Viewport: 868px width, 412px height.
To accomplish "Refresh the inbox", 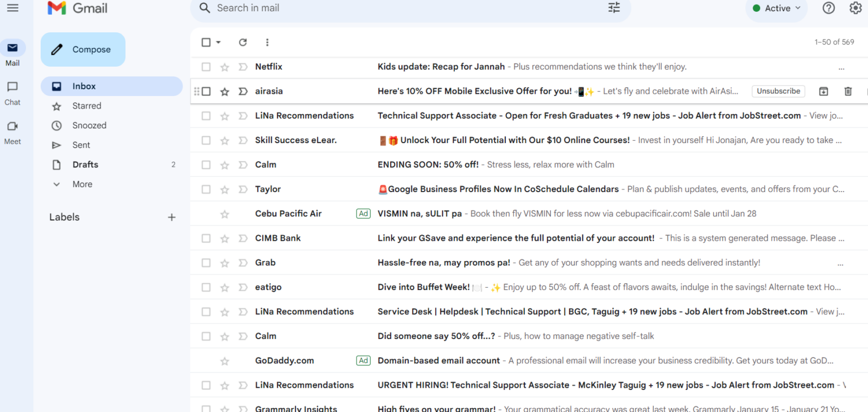I will (x=242, y=42).
